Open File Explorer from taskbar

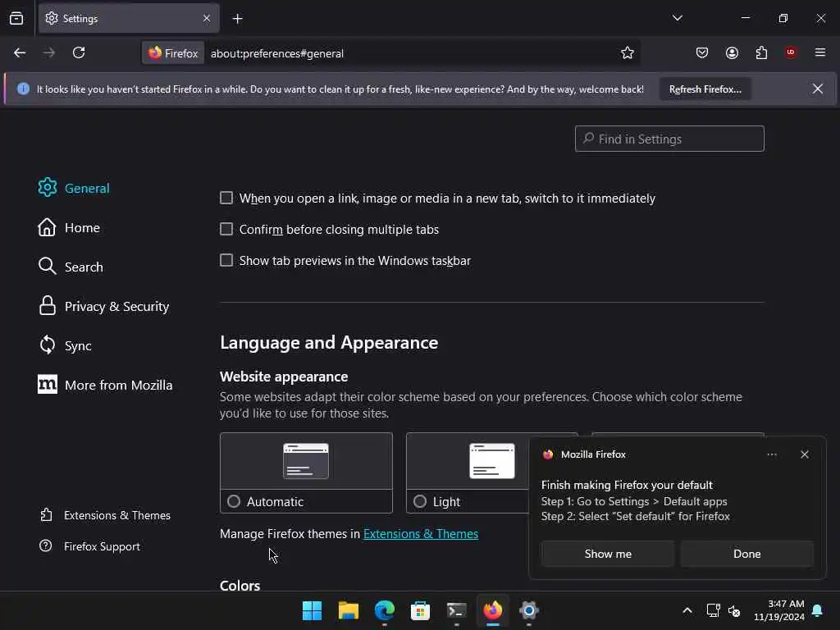[348, 610]
